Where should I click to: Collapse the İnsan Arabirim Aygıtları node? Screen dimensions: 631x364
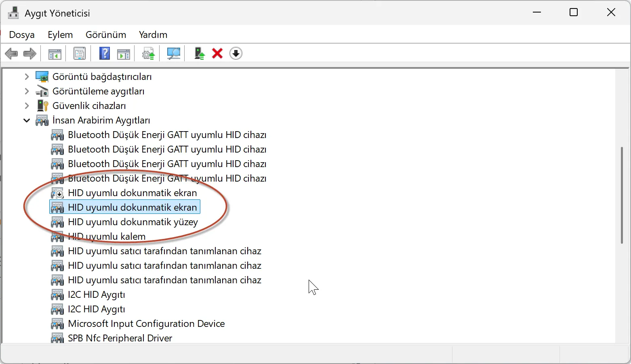27,120
